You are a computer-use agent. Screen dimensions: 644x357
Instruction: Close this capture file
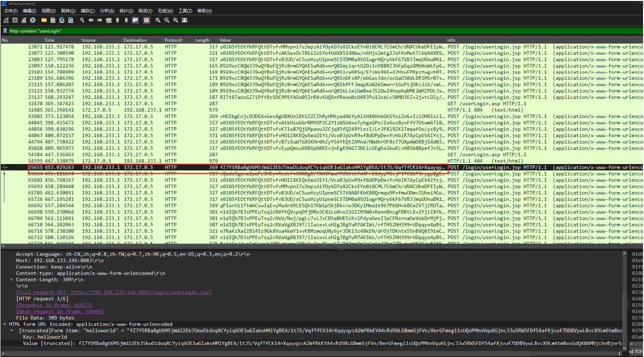pos(62,20)
